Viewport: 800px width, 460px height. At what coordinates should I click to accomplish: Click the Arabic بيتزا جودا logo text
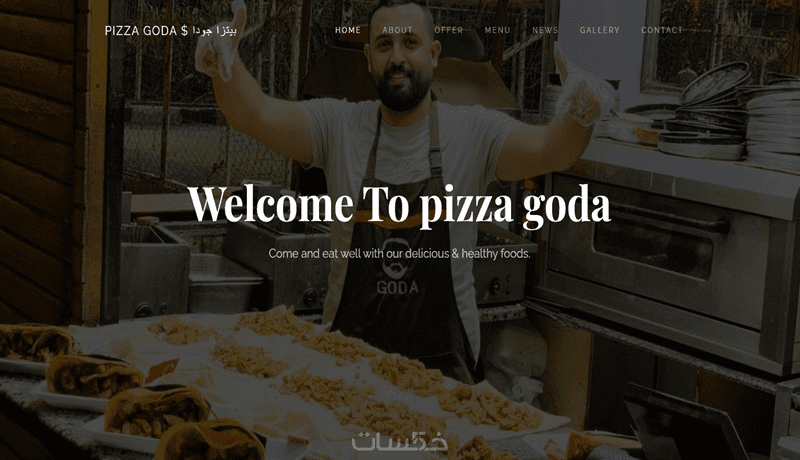214,31
